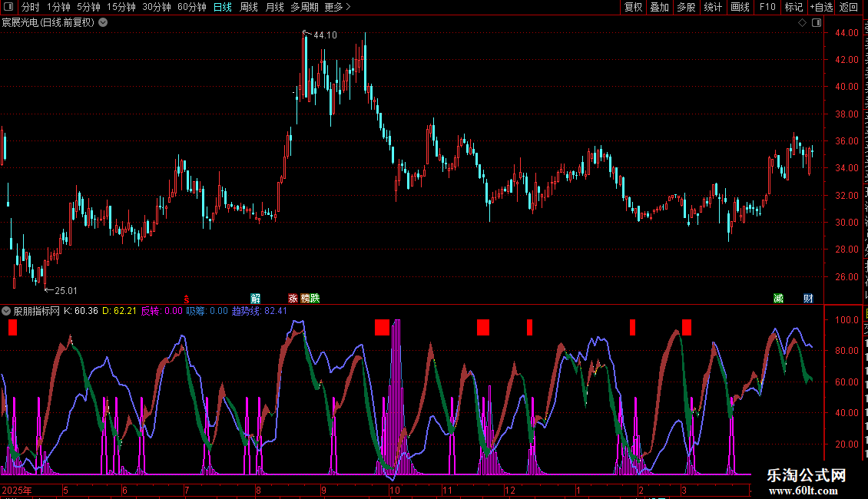
Task: Select the 30分钟 period tab
Action: [x=156, y=7]
